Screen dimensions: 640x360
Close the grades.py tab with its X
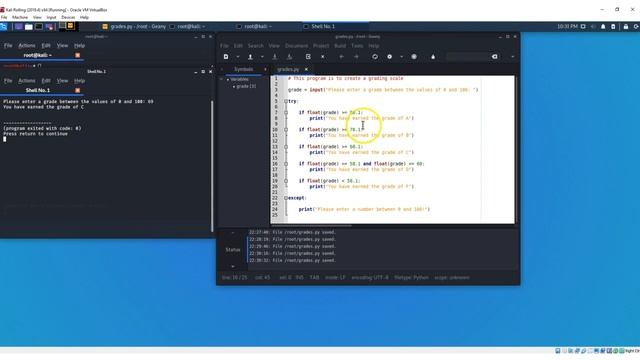[x=306, y=69]
